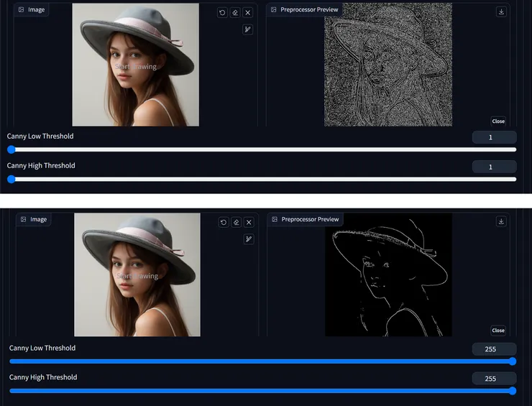Close the clean sparse-edge preprocessor preview

click(498, 331)
